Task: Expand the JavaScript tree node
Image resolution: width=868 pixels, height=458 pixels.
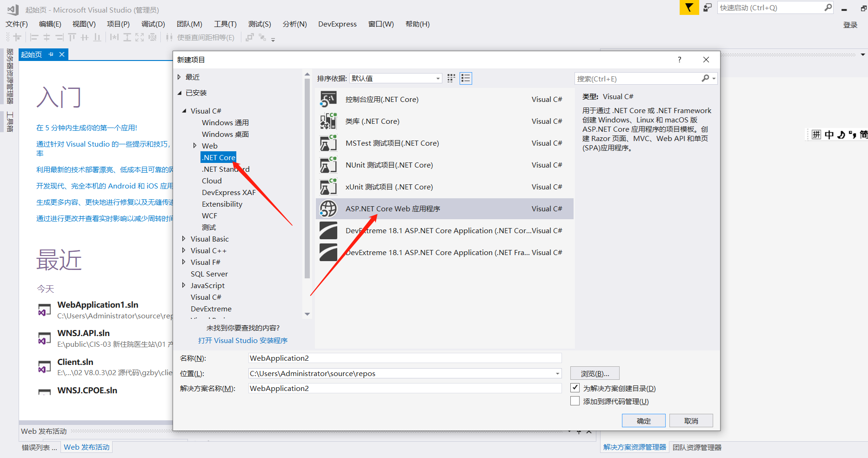Action: (x=184, y=285)
